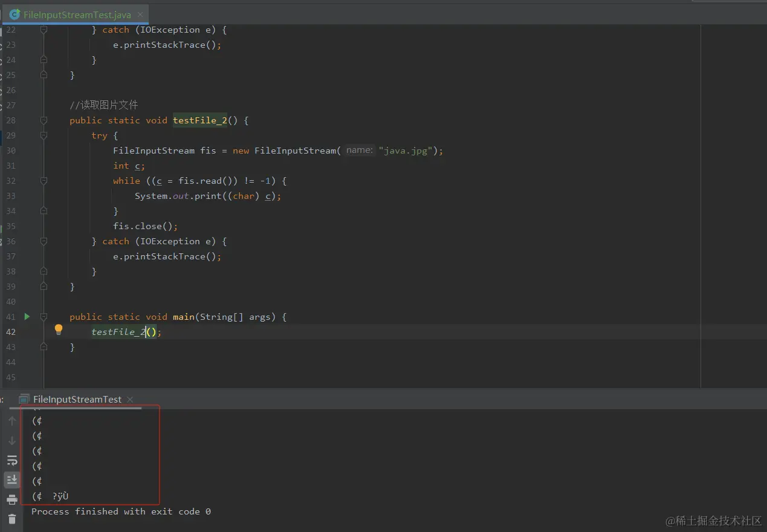
Task: Collapse the catch block at line 36
Action: click(44, 241)
